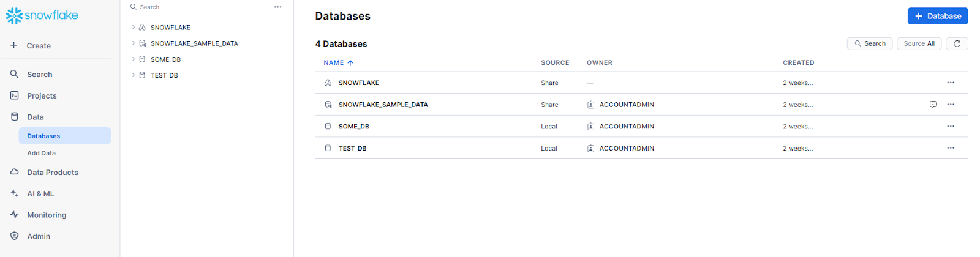Open more options for TEST_DB row

pos(951,148)
